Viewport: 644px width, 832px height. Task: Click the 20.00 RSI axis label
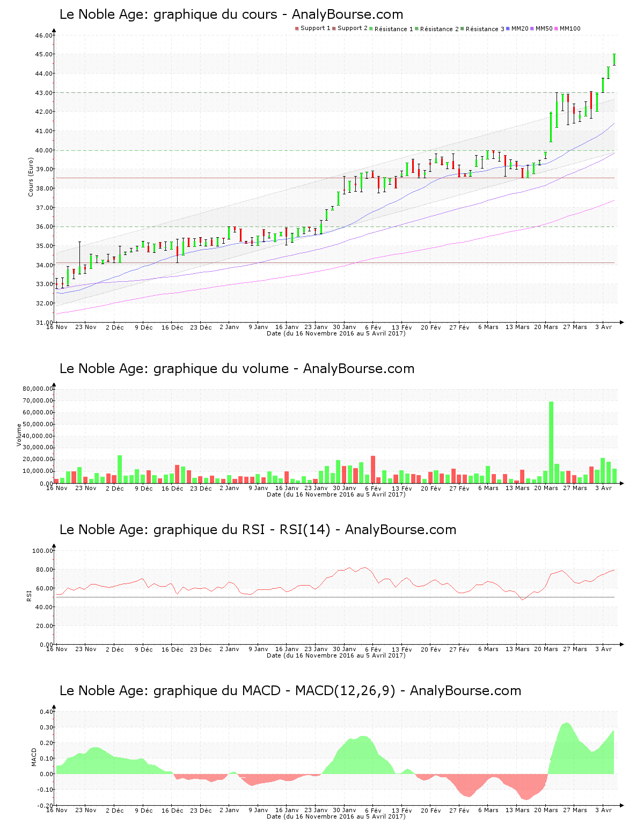[x=44, y=626]
